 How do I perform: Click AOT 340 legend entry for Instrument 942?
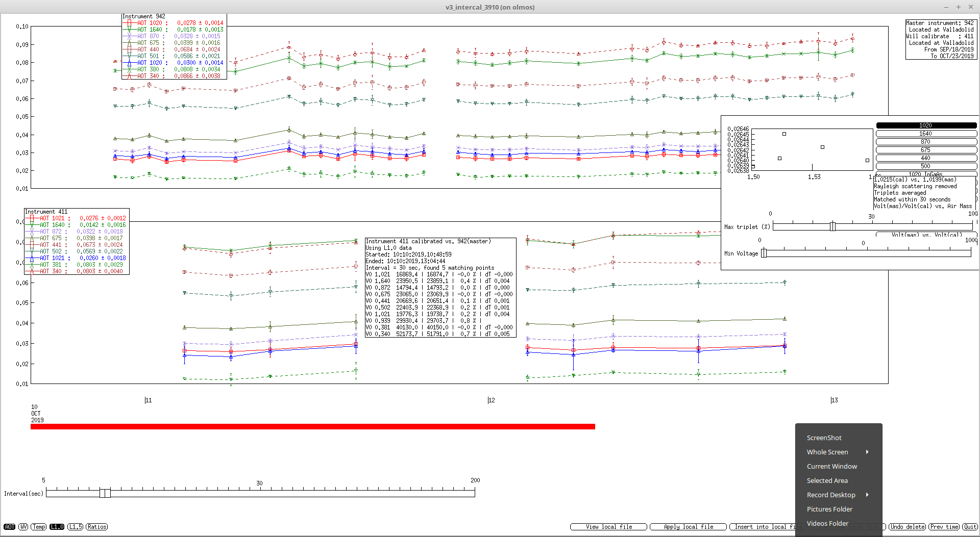173,76
